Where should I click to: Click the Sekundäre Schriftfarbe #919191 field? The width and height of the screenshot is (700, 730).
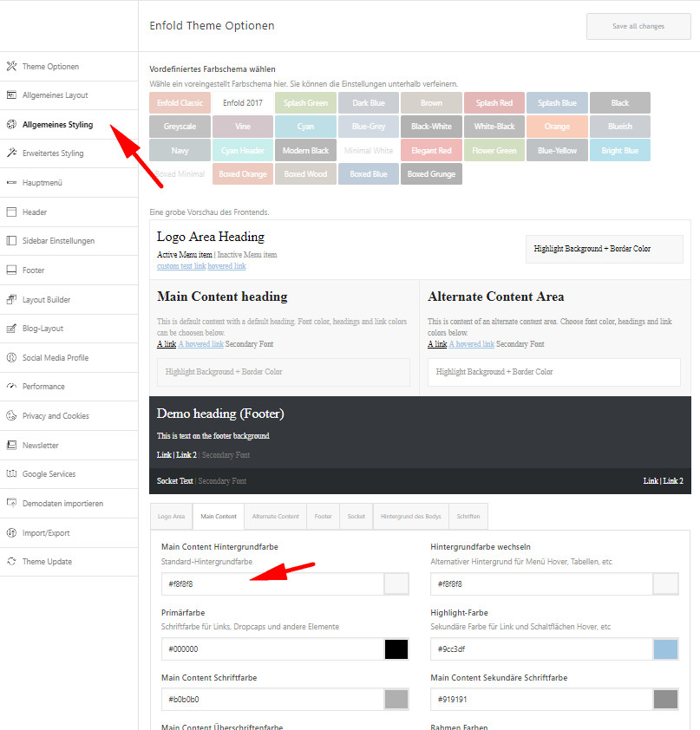click(x=541, y=700)
